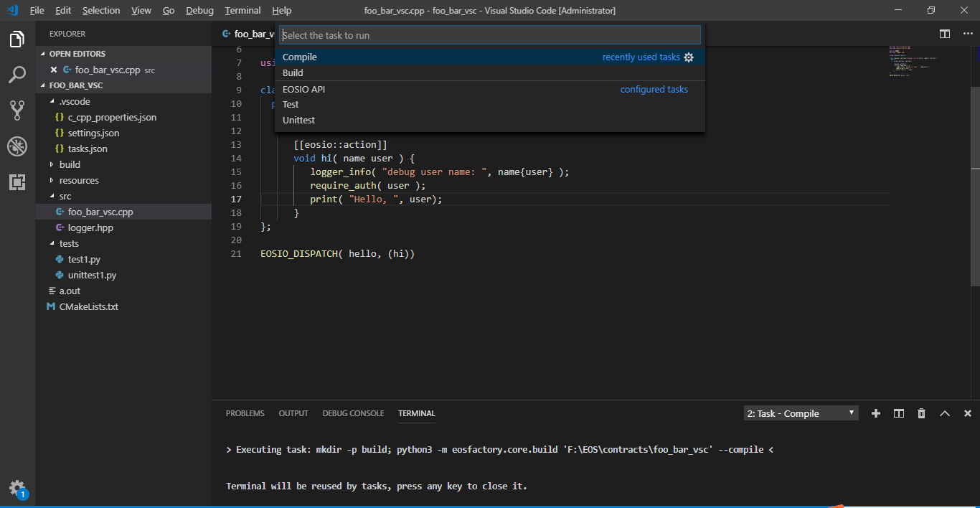
Task: Choose the EOSIO API task
Action: click(x=490, y=89)
